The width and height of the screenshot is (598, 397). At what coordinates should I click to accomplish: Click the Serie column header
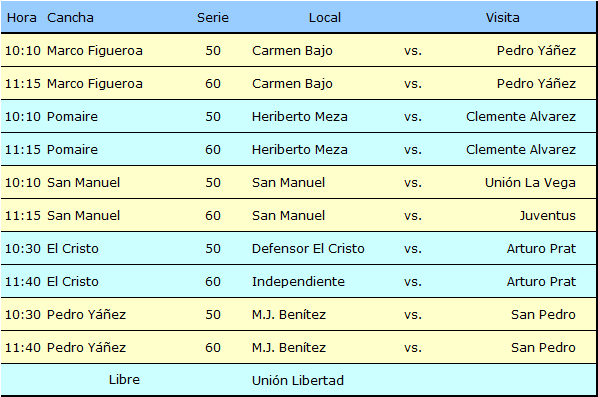tap(213, 18)
